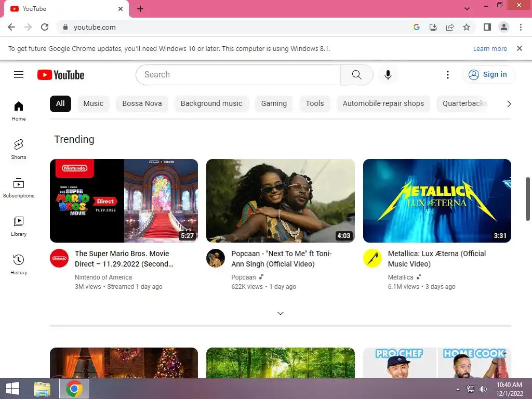Dismiss the Chrome update notification
The width and height of the screenshot is (532, 399).
pos(519,48)
